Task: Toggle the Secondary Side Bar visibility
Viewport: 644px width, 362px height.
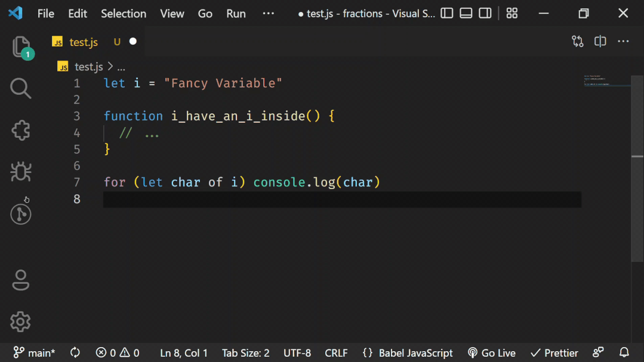Action: [x=485, y=13]
